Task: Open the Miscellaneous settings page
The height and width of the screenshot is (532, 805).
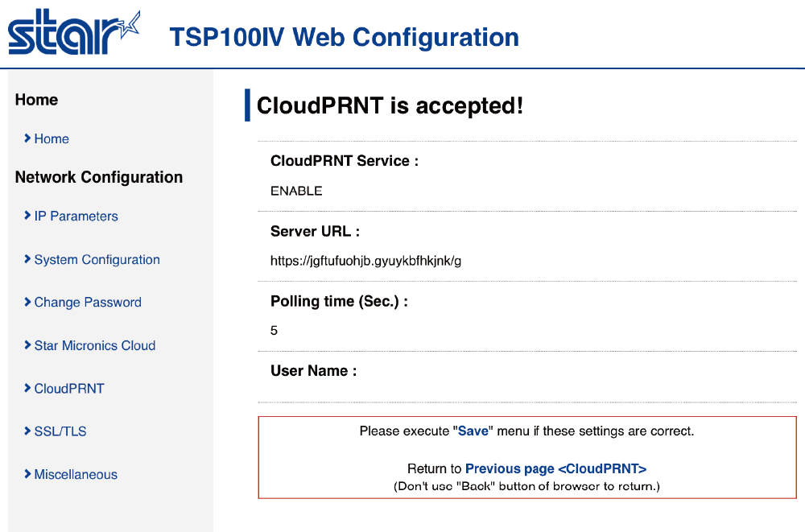Action: (76, 475)
